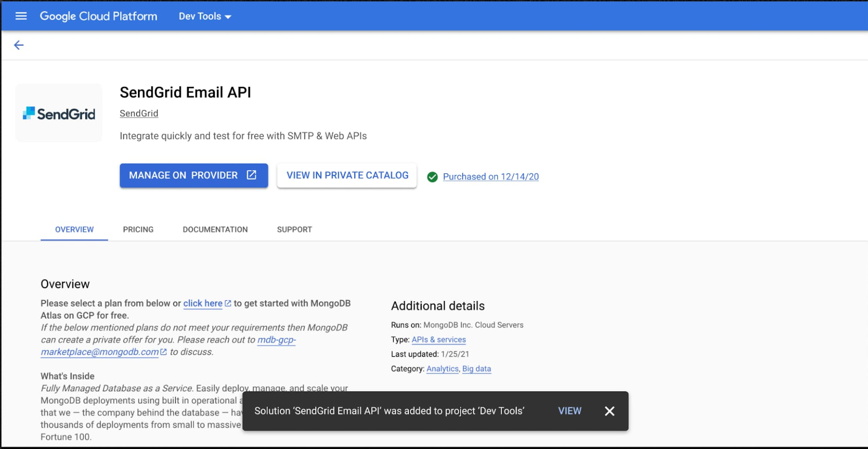Click 'Runs on: MongoDB Inc. Cloud Servers' text
This screenshot has width=868, height=449.
point(457,325)
